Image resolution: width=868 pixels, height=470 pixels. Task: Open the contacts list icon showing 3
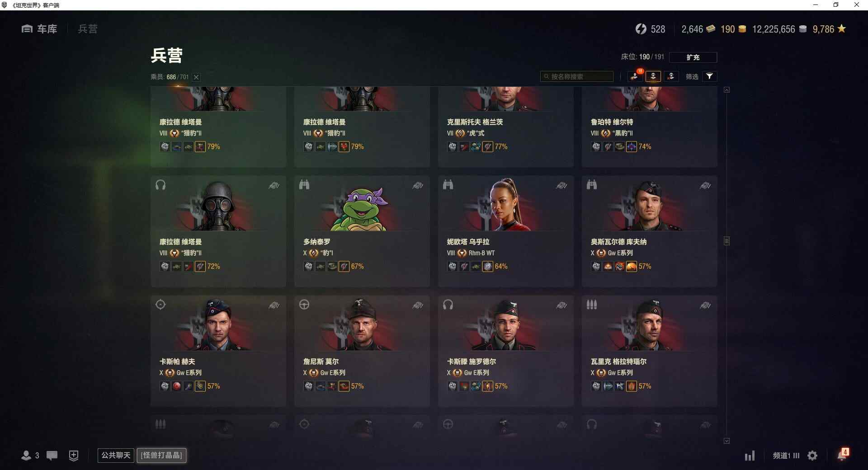pos(30,456)
